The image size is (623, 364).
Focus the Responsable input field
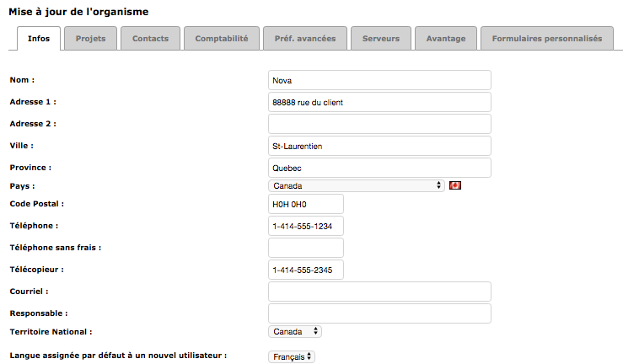click(x=379, y=313)
